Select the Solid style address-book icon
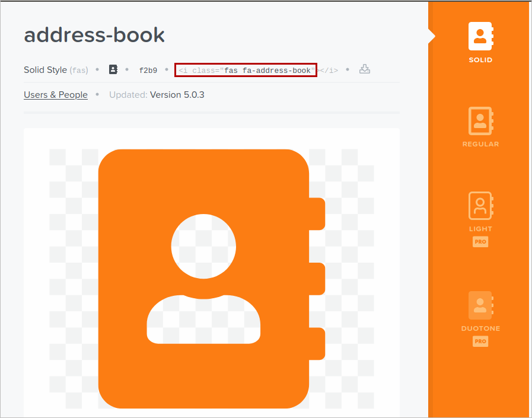The image size is (532, 418). click(x=480, y=36)
